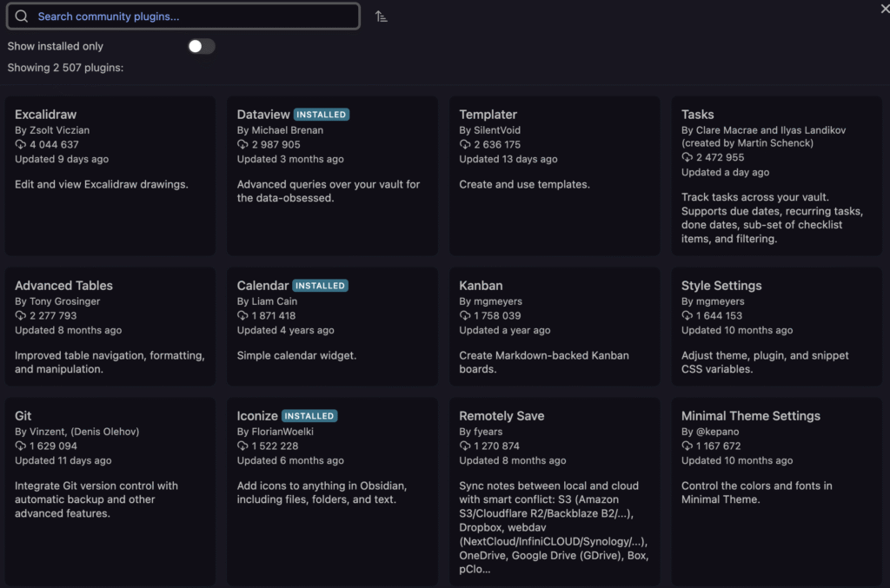This screenshot has width=890, height=588.
Task: Click the Minimal Theme Settings download icon
Action: [687, 446]
